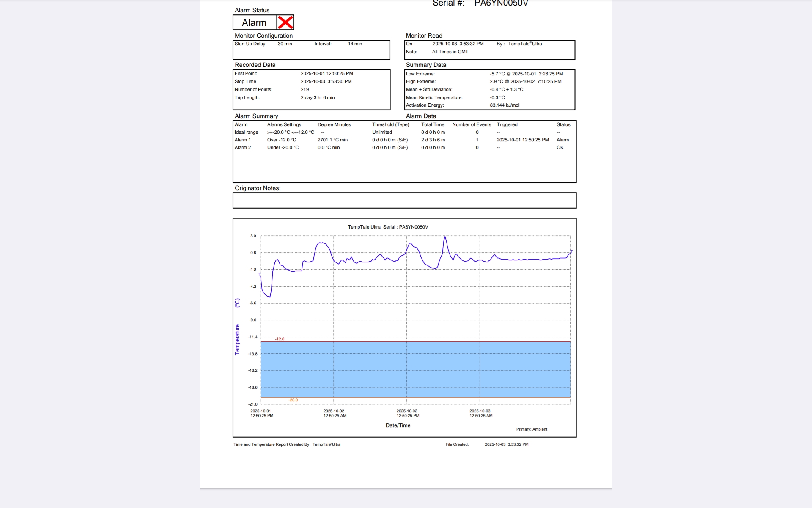Click the Number of Points value 219
812x508 pixels.
pos(304,89)
